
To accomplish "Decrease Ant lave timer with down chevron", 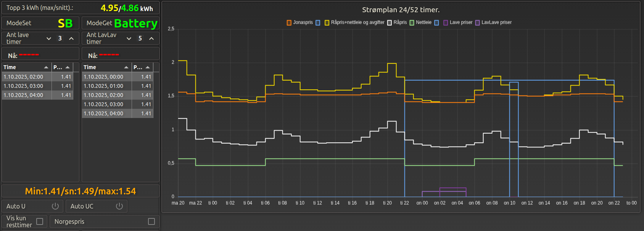I will pos(49,39).
